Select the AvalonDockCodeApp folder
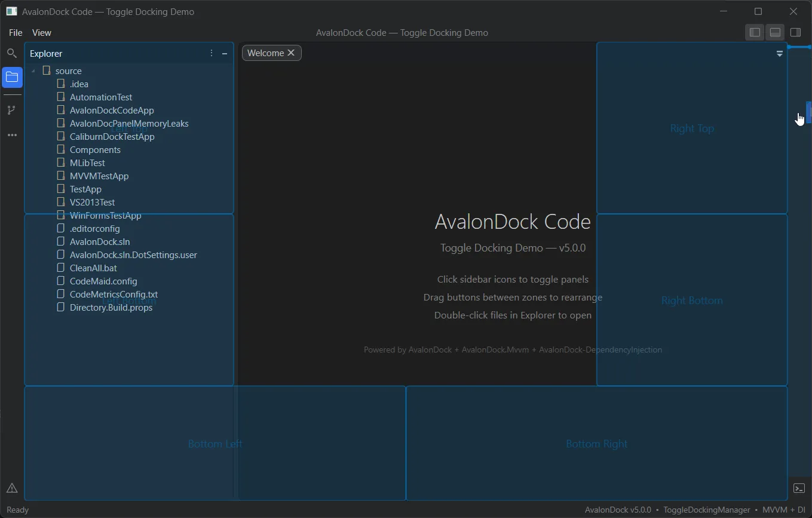Screen dimensions: 812x518 [112, 110]
